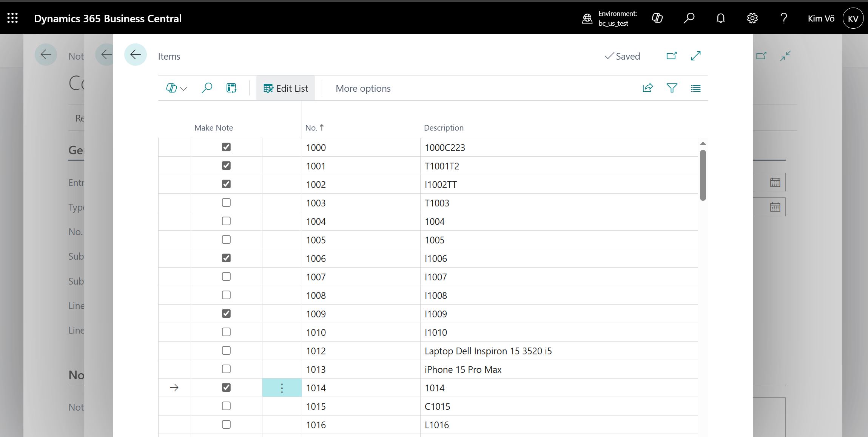Select description T1003
Image resolution: width=868 pixels, height=437 pixels.
(559, 203)
